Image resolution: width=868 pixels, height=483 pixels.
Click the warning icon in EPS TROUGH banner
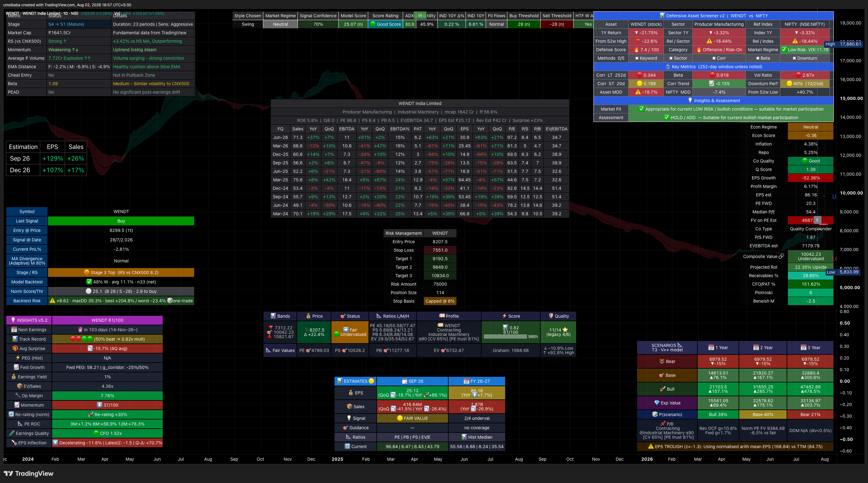pyautogui.click(x=651, y=446)
